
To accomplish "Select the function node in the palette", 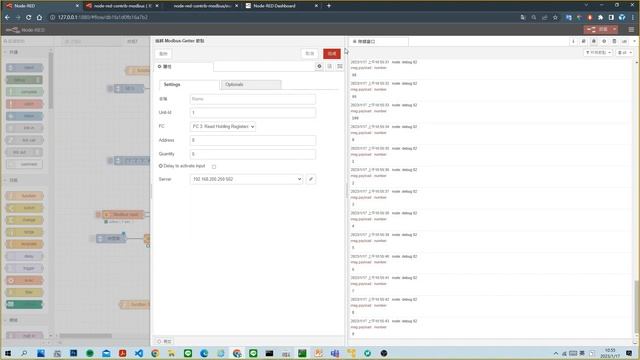I will [x=24, y=196].
